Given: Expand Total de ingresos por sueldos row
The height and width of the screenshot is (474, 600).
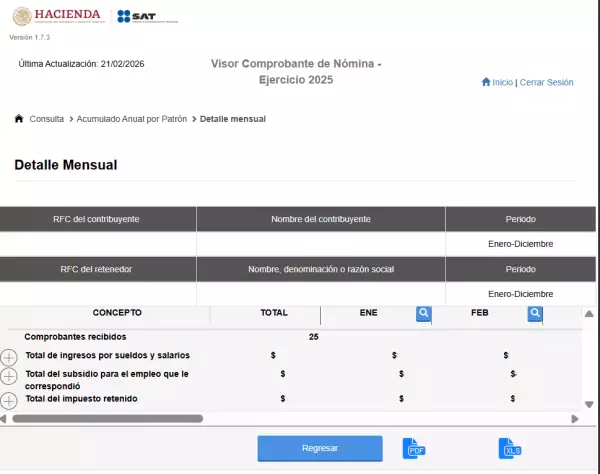Looking at the screenshot, I should [x=9, y=357].
